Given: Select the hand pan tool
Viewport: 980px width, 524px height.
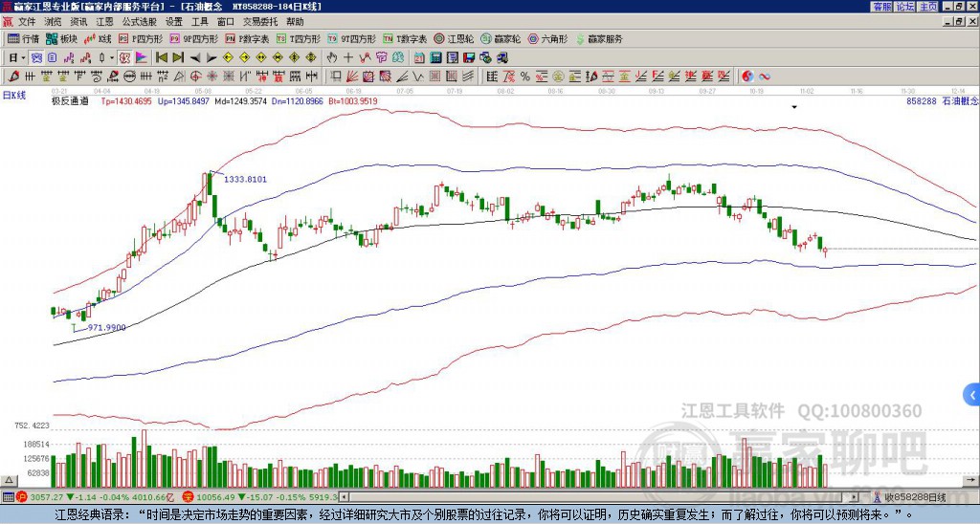Looking at the screenshot, I should click(331, 57).
